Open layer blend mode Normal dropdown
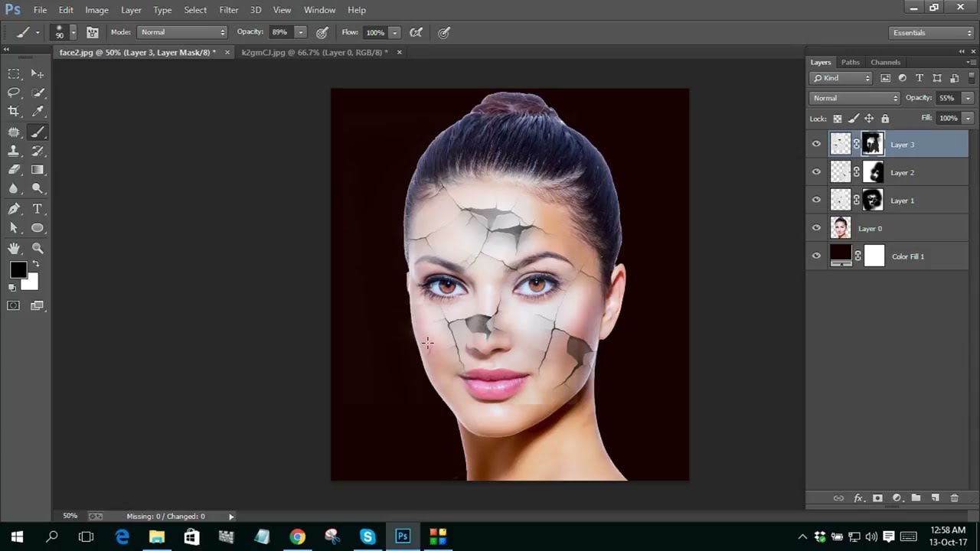This screenshot has height=551, width=980. point(854,98)
